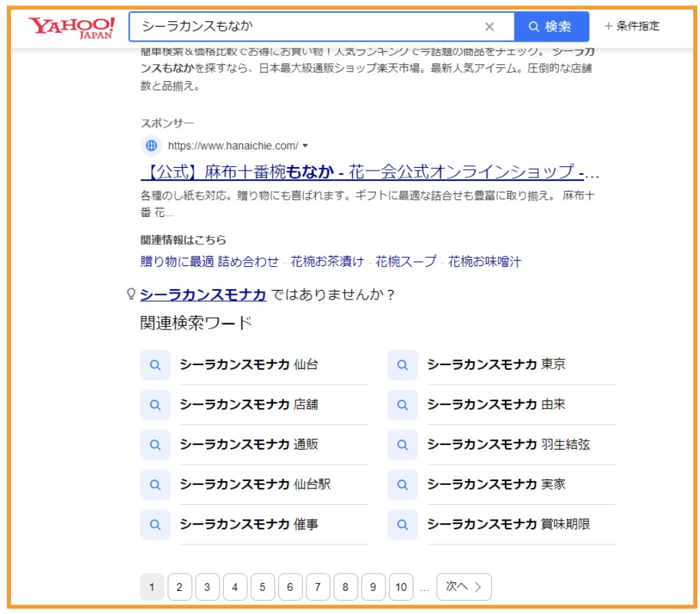Open the 麻布十番椀もなか sponsored result title

click(x=370, y=171)
